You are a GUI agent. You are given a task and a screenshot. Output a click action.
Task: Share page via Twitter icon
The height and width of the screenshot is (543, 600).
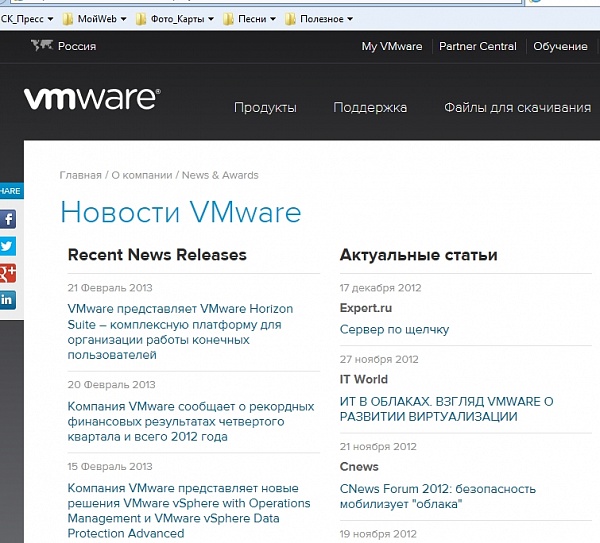point(8,246)
